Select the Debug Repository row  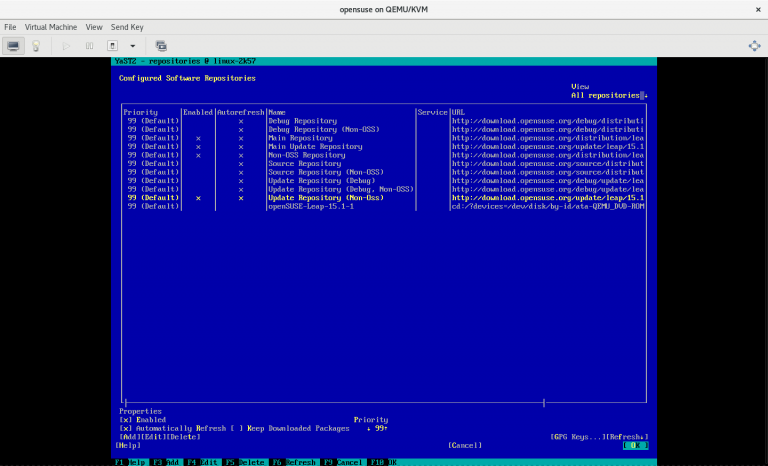click(x=384, y=121)
